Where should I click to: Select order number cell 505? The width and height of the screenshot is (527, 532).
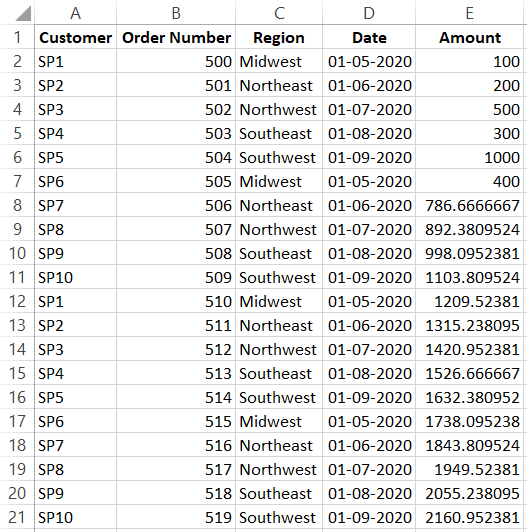[176, 181]
